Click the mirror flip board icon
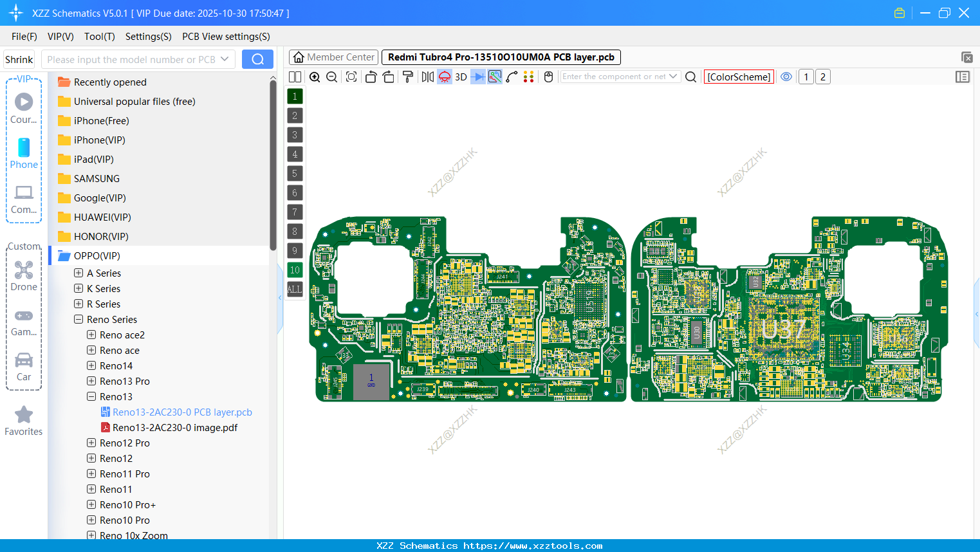 pyautogui.click(x=427, y=77)
